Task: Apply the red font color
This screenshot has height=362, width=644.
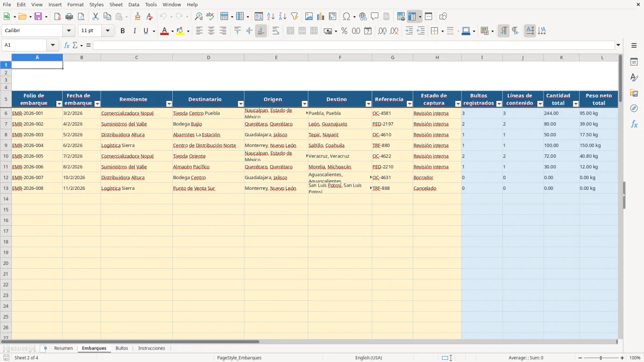Action: coord(164,31)
